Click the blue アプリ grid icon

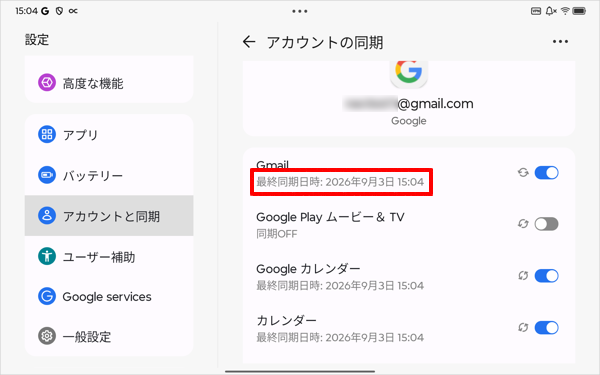tap(47, 134)
